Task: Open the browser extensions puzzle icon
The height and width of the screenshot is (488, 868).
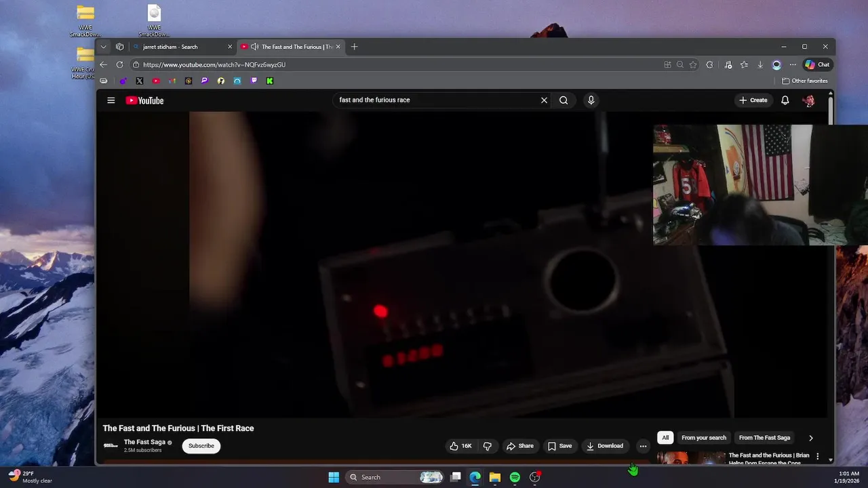Action: click(709, 64)
